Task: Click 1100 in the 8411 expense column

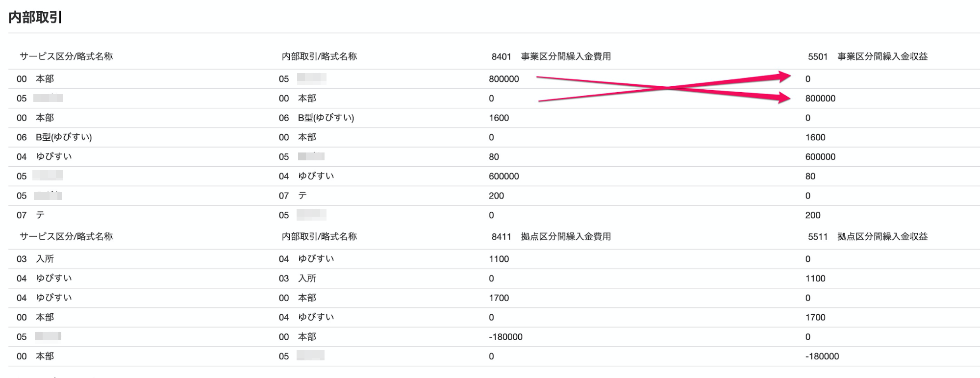Action: [499, 259]
